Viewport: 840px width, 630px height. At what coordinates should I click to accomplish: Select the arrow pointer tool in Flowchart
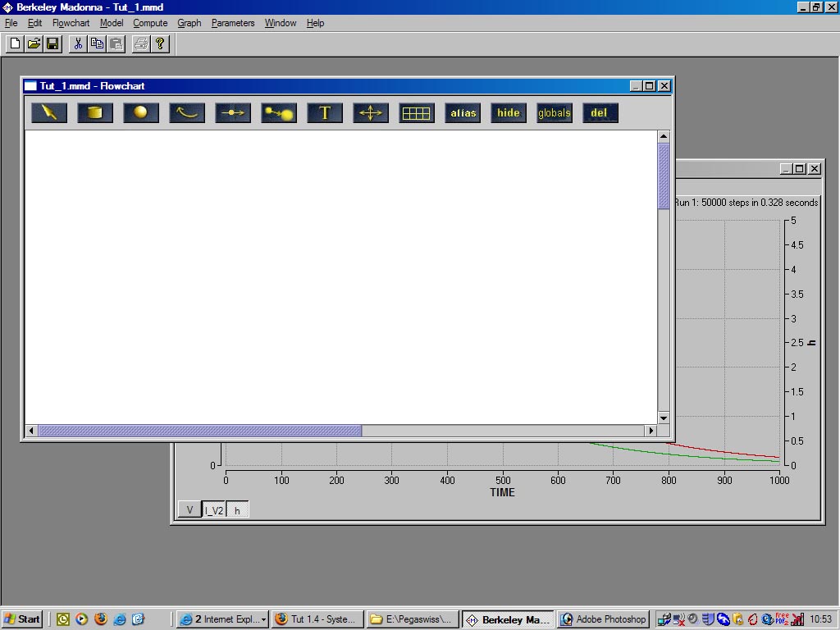(x=49, y=113)
